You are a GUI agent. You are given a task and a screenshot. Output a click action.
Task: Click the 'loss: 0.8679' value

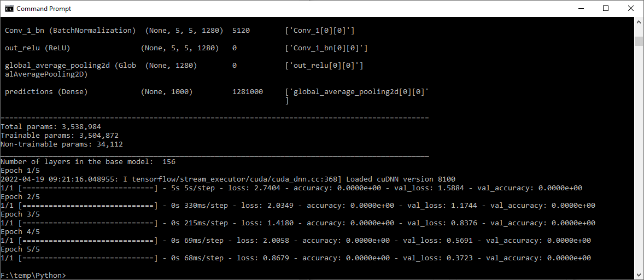click(x=263, y=258)
